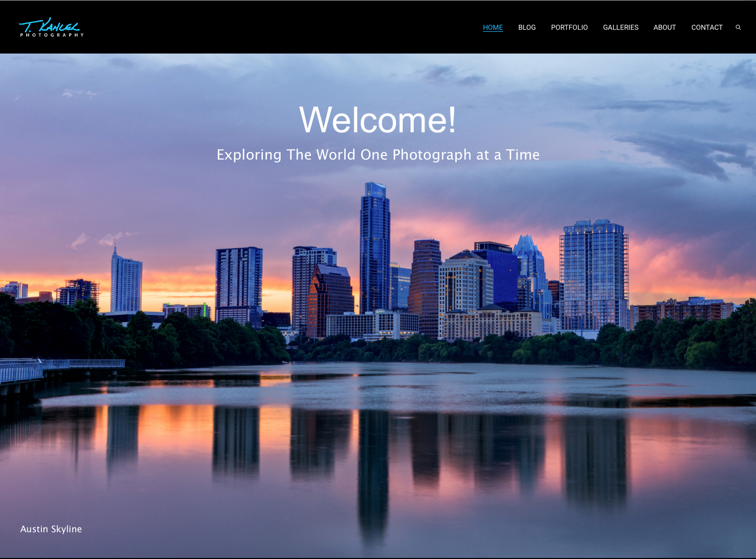Select the "Austin Skyline" caption
The image size is (756, 559).
pos(51,529)
